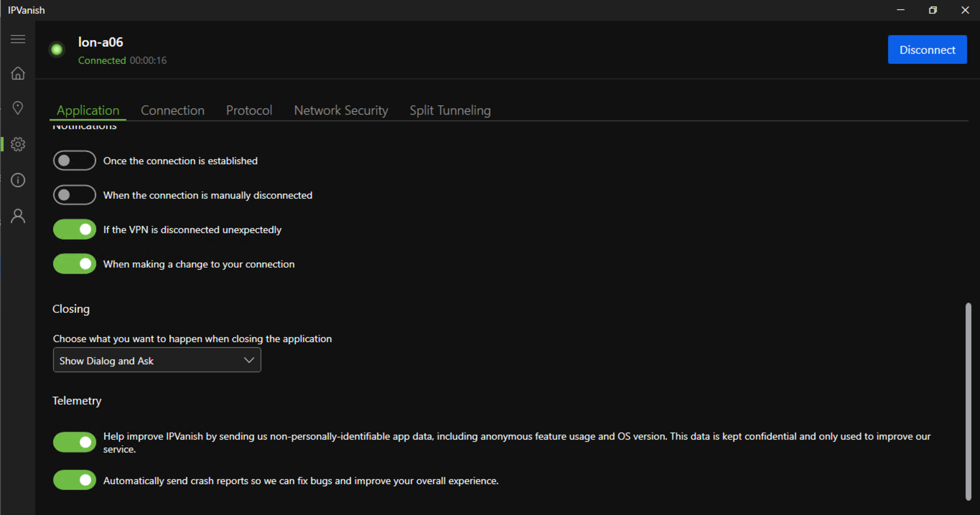The image size is (980, 515).
Task: Click the green connection status indicator
Action: 57,49
